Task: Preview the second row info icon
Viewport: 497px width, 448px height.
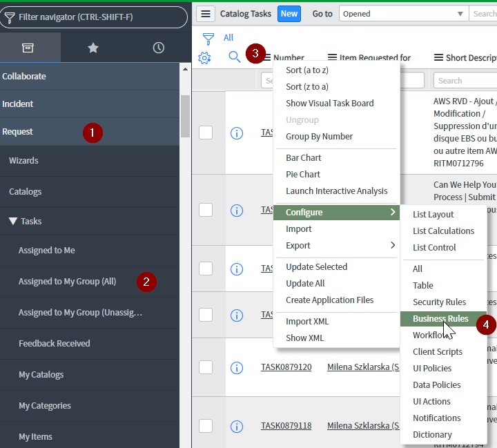Action: click(237, 211)
